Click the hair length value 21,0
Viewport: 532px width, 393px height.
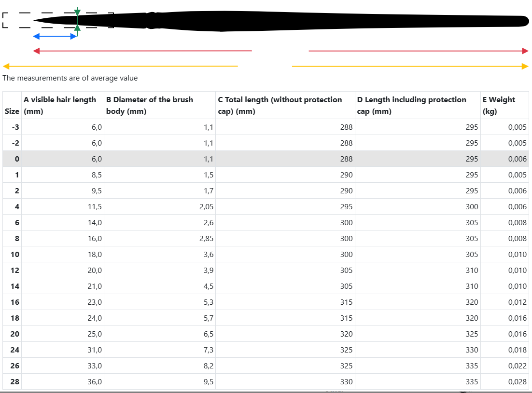pyautogui.click(x=95, y=286)
